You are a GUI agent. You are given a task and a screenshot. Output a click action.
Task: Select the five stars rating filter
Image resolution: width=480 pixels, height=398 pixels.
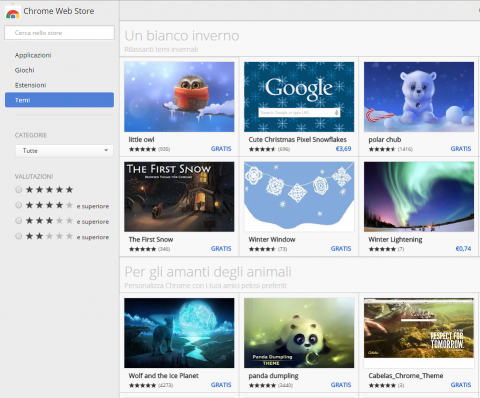19,190
